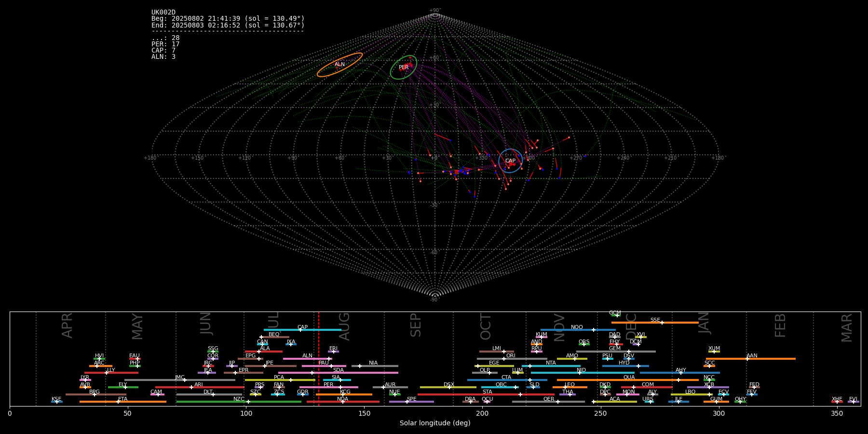Click the JUN month label
Viewport: 868px width, 434px height.
(x=206, y=324)
